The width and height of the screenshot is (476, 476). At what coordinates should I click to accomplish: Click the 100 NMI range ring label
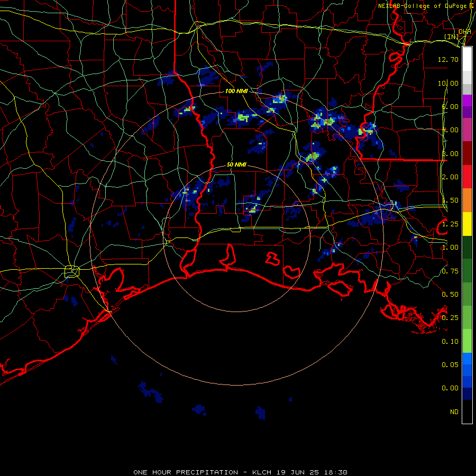[x=236, y=91]
